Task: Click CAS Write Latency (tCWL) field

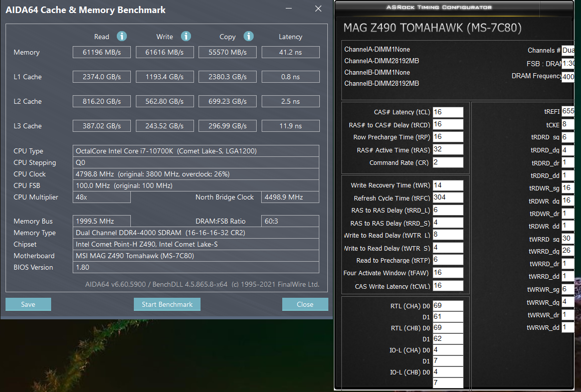Action: click(x=448, y=286)
